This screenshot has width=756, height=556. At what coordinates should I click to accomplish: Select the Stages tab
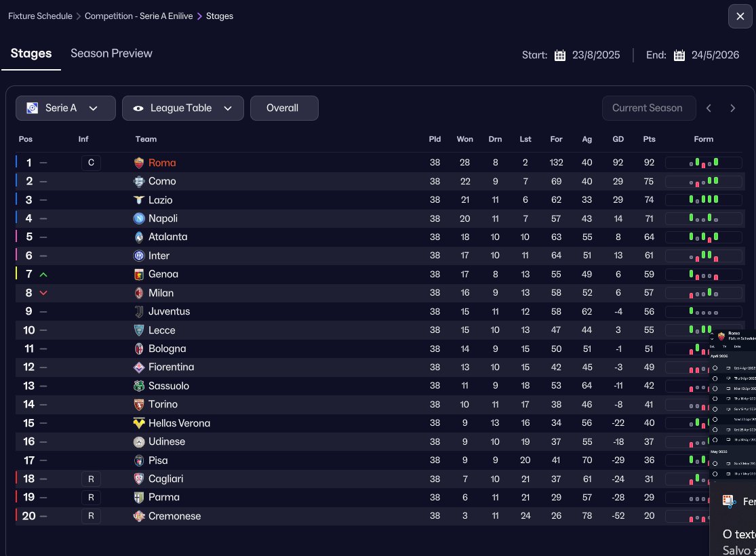(31, 54)
